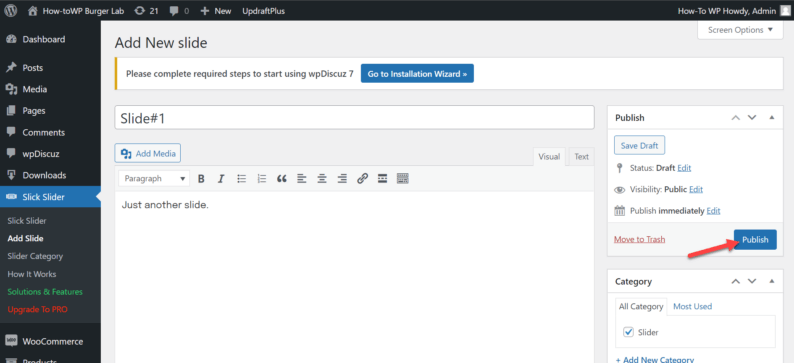Toggle the toolbar kitchen sink icon

403,178
